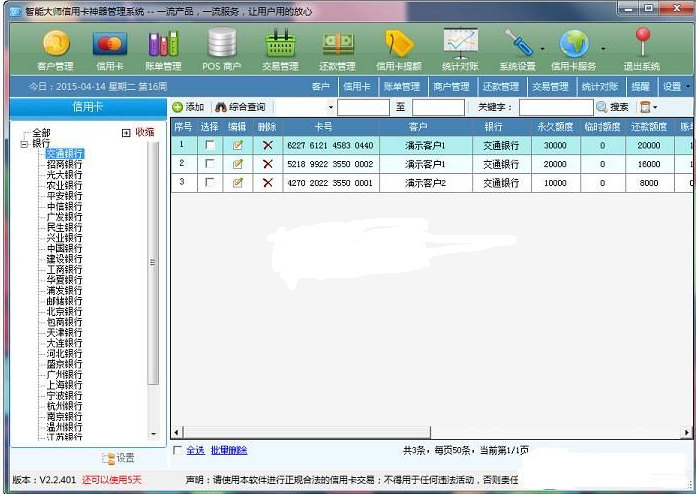Tick the checkbox for row 3
The height and width of the screenshot is (494, 696).
coord(210,182)
